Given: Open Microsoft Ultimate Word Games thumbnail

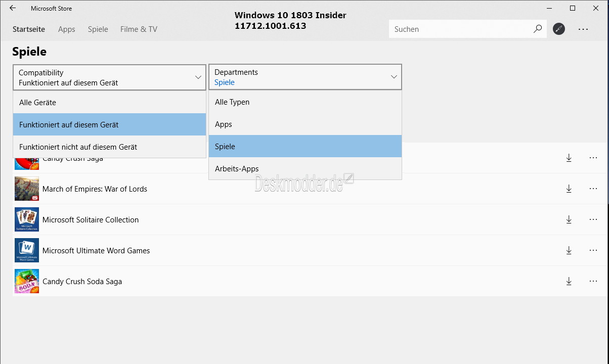Looking at the screenshot, I should pyautogui.click(x=27, y=250).
